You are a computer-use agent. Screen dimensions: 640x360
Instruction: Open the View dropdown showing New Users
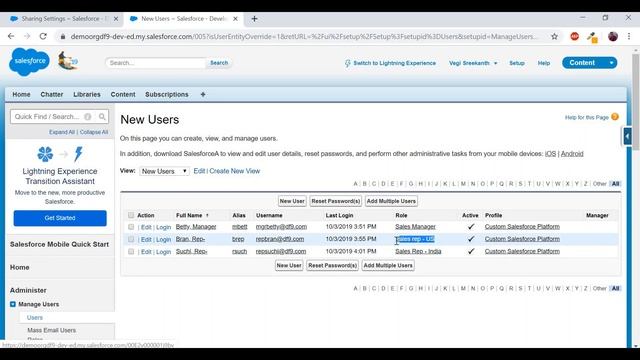[164, 171]
